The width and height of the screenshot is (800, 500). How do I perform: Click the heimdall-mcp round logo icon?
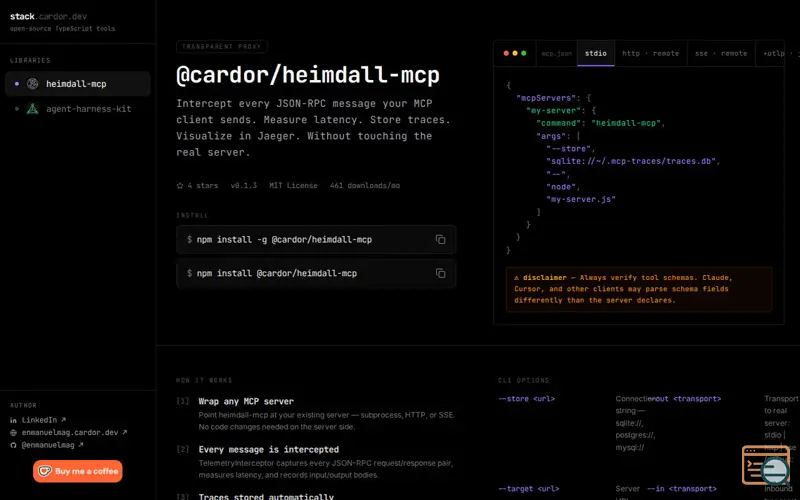point(33,84)
